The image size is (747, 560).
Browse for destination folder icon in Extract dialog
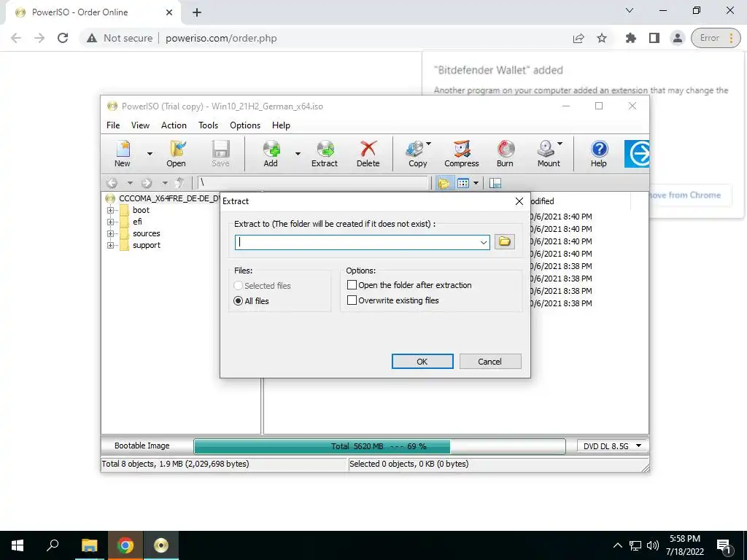pyautogui.click(x=505, y=242)
